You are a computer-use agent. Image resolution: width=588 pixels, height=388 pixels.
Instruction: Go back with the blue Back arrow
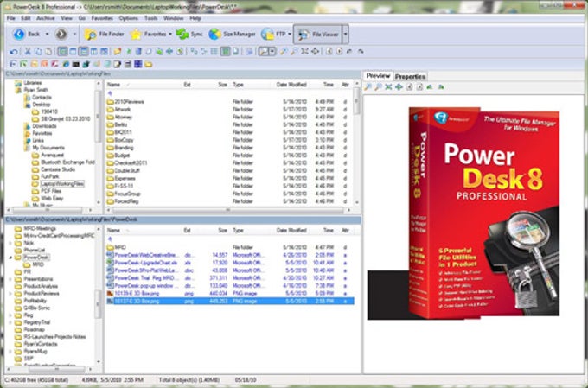25,34
